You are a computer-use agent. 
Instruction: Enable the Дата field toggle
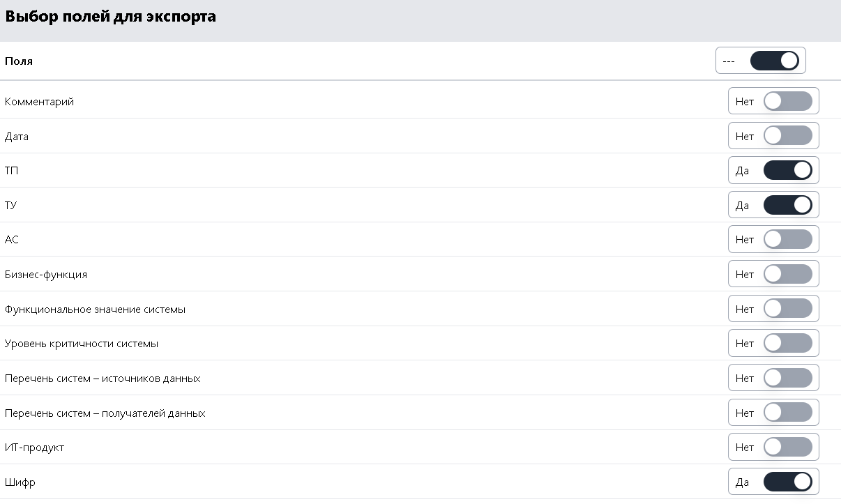[788, 136]
